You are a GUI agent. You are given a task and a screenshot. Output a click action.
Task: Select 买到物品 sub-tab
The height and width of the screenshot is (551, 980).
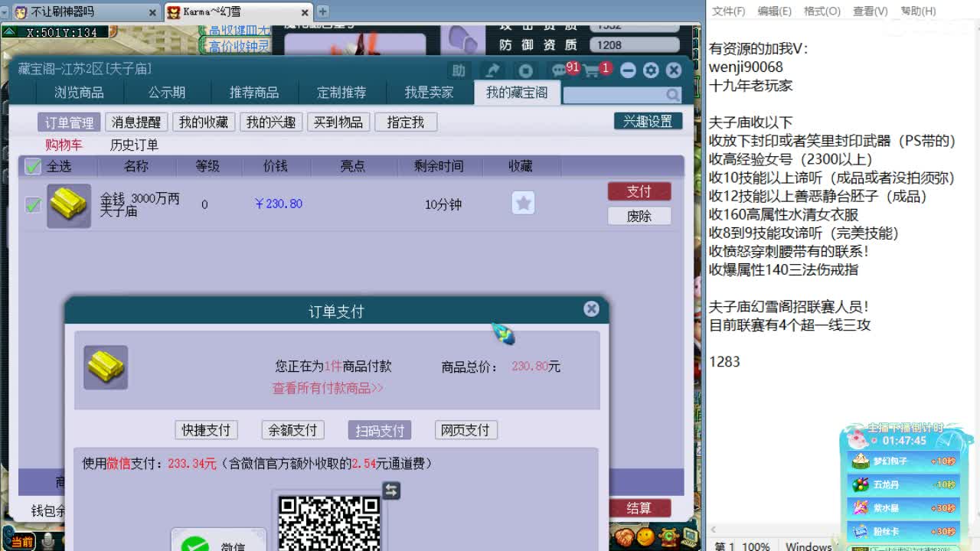[338, 122]
